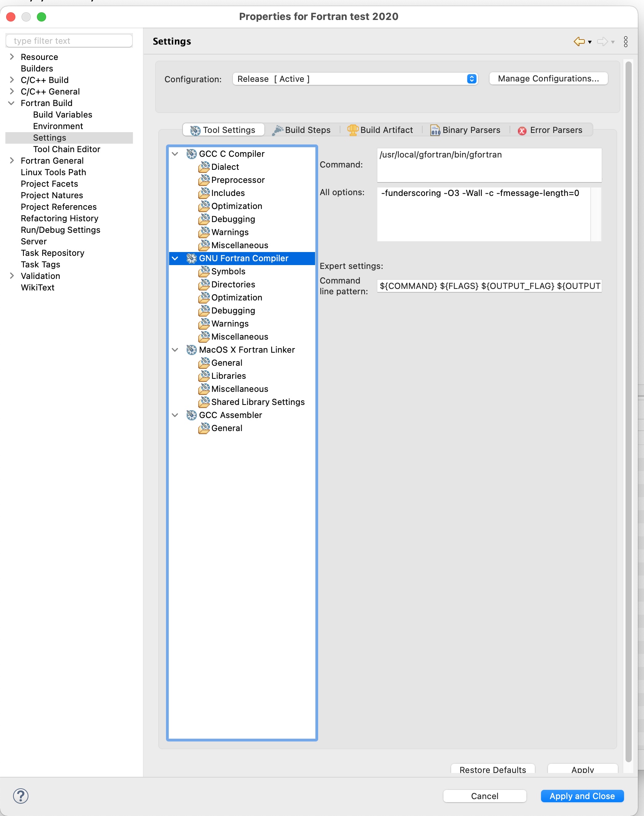Select WikiText in the sidebar

[x=38, y=287]
